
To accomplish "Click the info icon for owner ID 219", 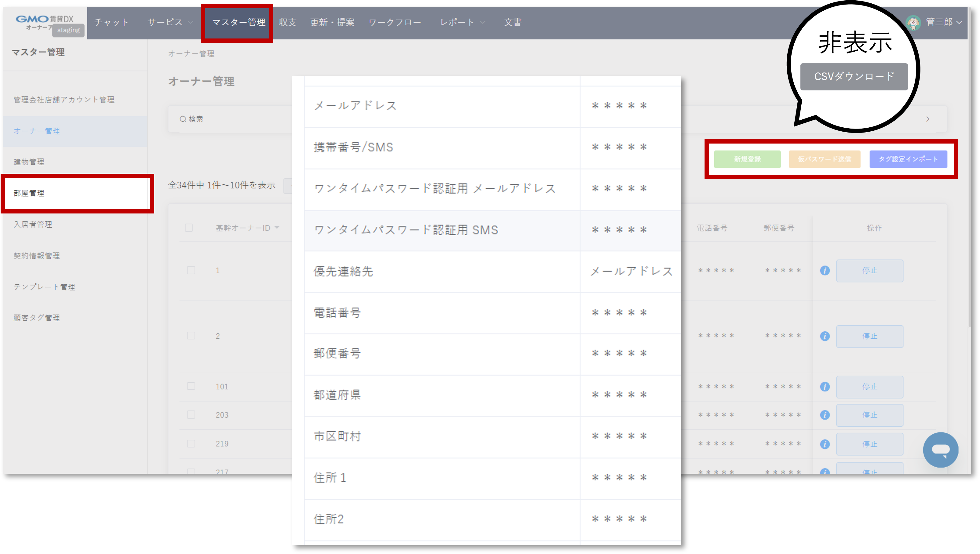I will pos(825,444).
